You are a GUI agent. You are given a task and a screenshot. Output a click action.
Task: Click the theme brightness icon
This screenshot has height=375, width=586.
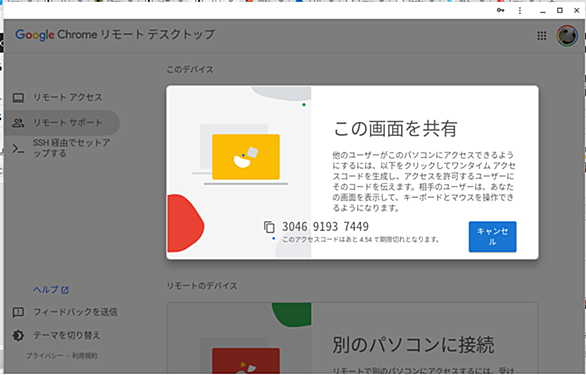click(x=18, y=335)
